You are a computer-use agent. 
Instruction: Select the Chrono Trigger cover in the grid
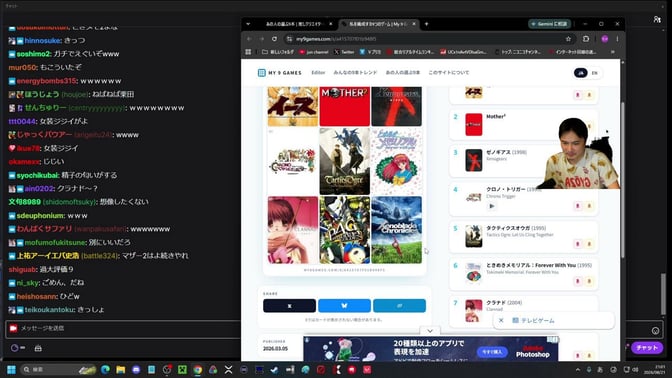[x=293, y=161]
